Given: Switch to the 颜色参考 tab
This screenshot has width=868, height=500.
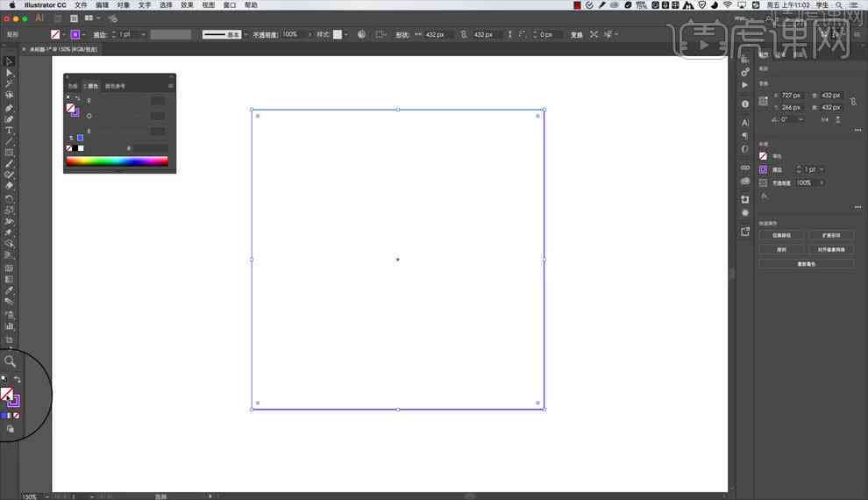Looking at the screenshot, I should pos(115,86).
